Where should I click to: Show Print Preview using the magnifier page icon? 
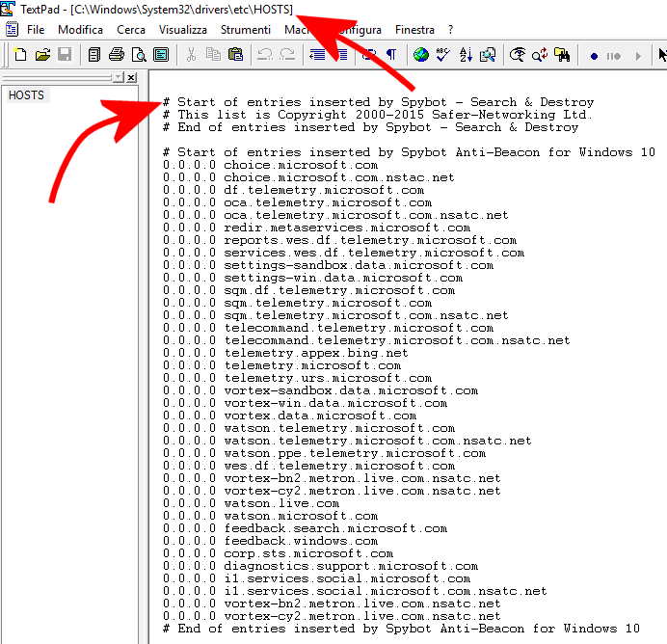click(139, 55)
